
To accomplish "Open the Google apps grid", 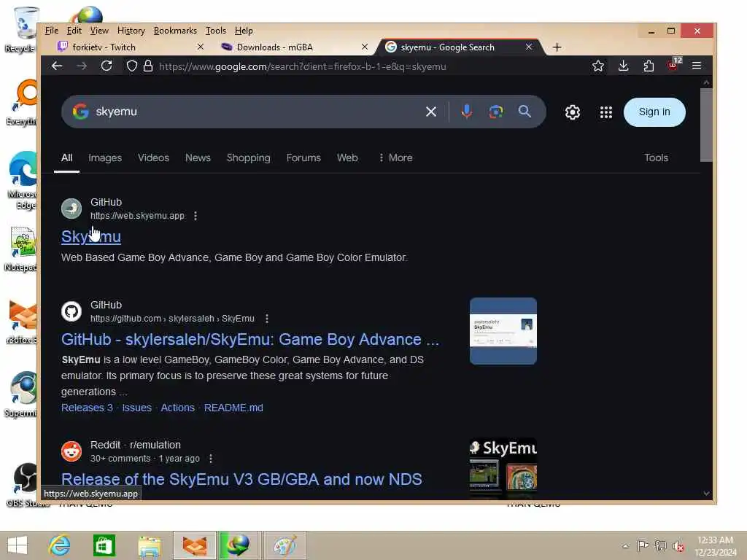I will click(x=605, y=112).
